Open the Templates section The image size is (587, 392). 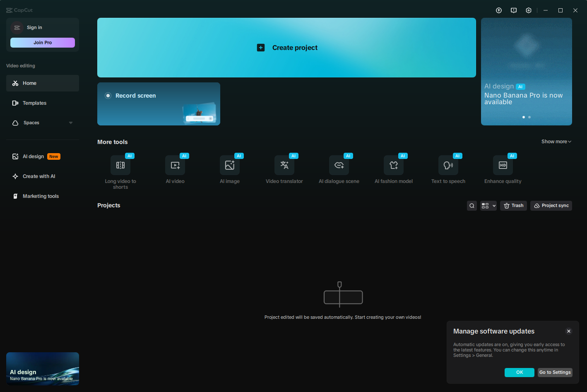[x=43, y=103]
